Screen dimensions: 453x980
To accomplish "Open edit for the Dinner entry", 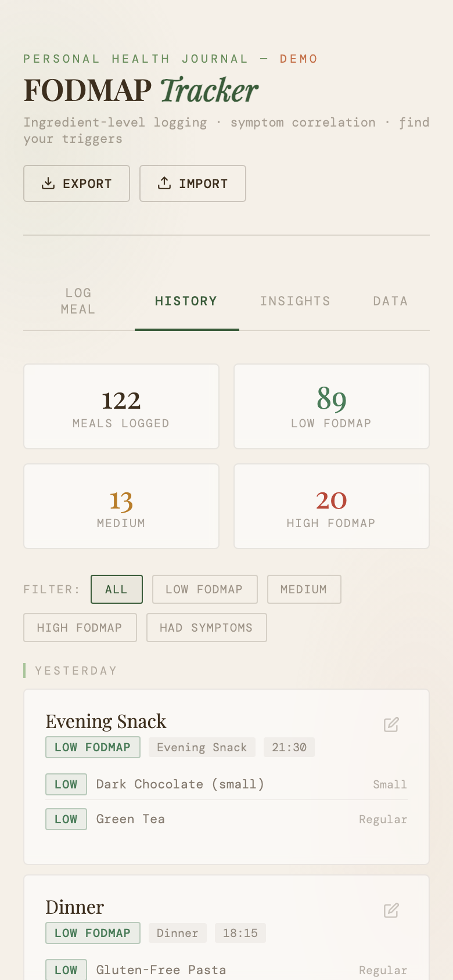I will pyautogui.click(x=391, y=910).
